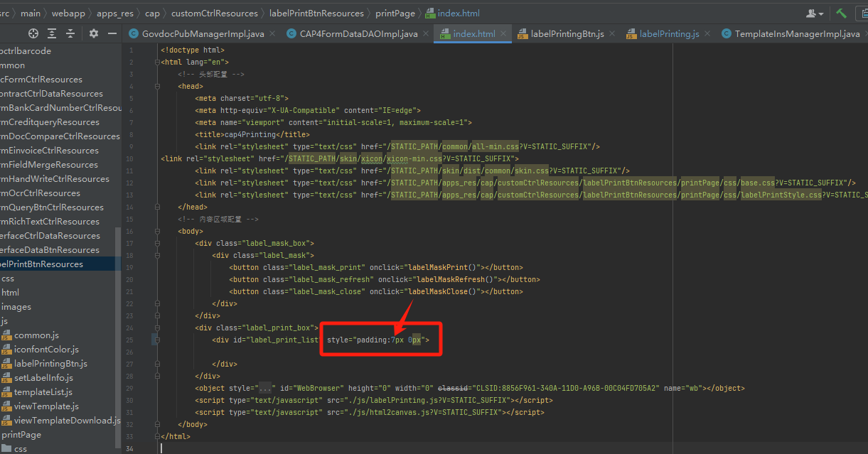Screen dimensions: 868x454
Task: Open common.js in the project tree
Action: coord(36,335)
